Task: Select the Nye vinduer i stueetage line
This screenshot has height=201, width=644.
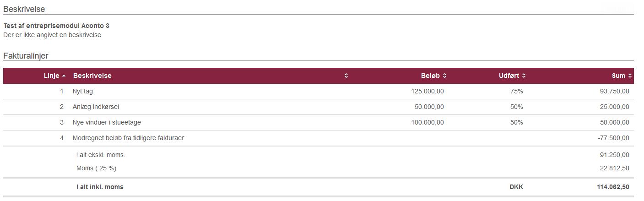Action: coord(319,123)
